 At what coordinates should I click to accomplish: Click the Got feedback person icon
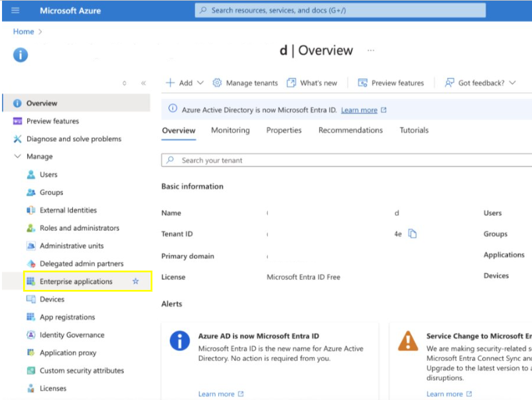449,83
